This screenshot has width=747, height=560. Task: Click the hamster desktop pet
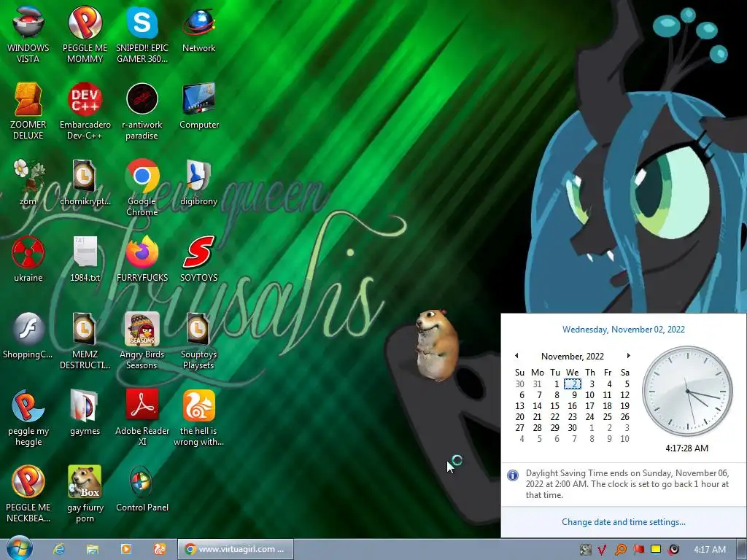coord(436,345)
